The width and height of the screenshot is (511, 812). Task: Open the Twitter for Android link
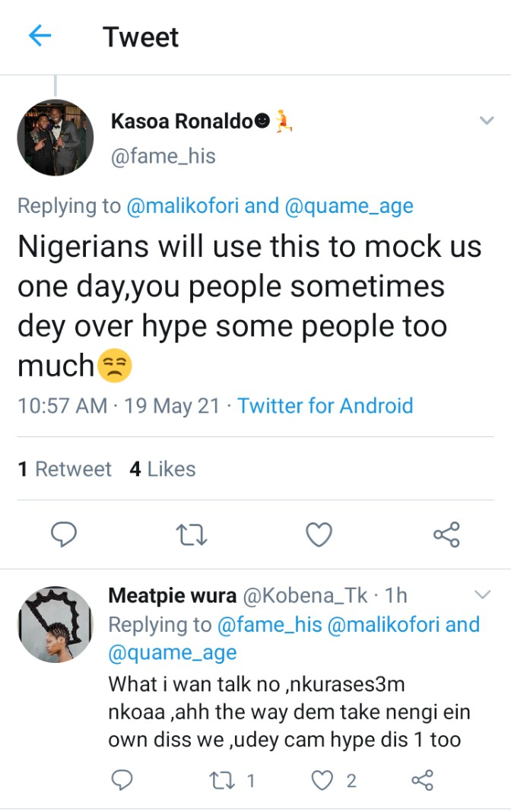tap(325, 405)
